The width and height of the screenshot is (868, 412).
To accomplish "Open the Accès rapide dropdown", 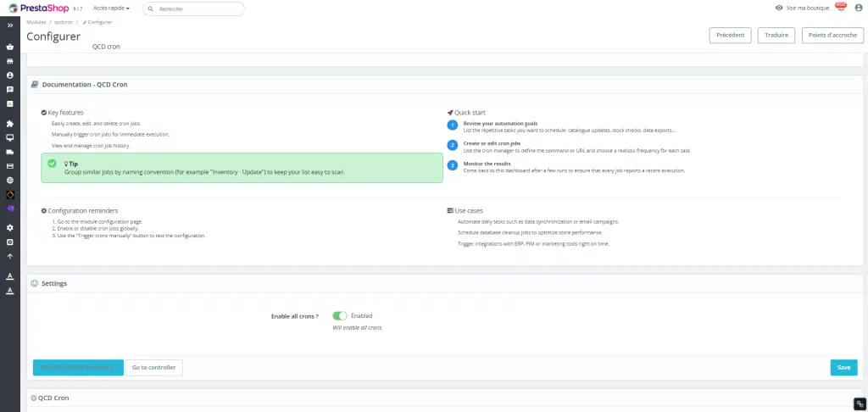I will (111, 8).
